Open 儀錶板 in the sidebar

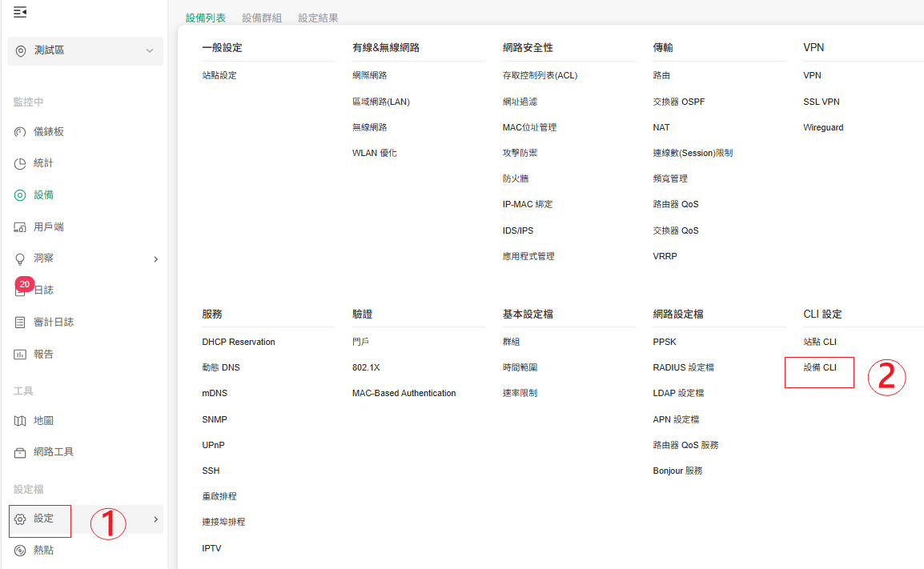(x=49, y=132)
